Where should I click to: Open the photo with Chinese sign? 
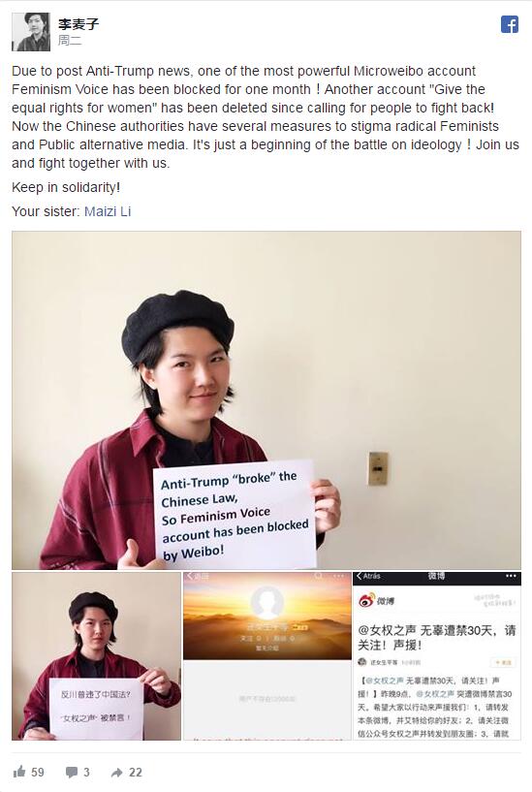[96, 656]
